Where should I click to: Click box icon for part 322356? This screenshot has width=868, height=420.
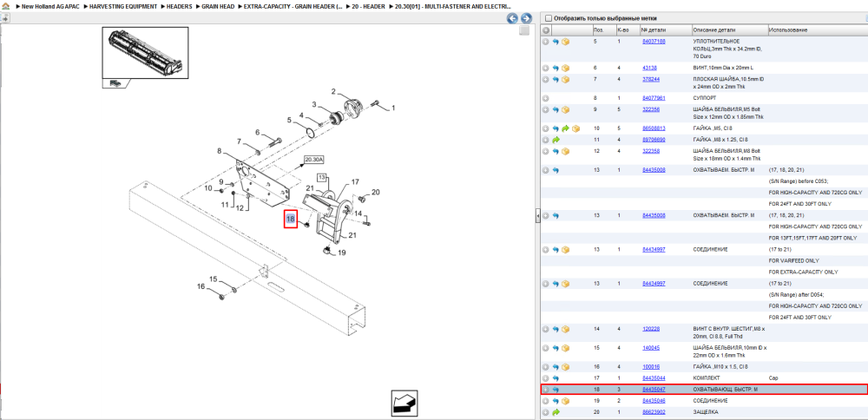pyautogui.click(x=565, y=109)
